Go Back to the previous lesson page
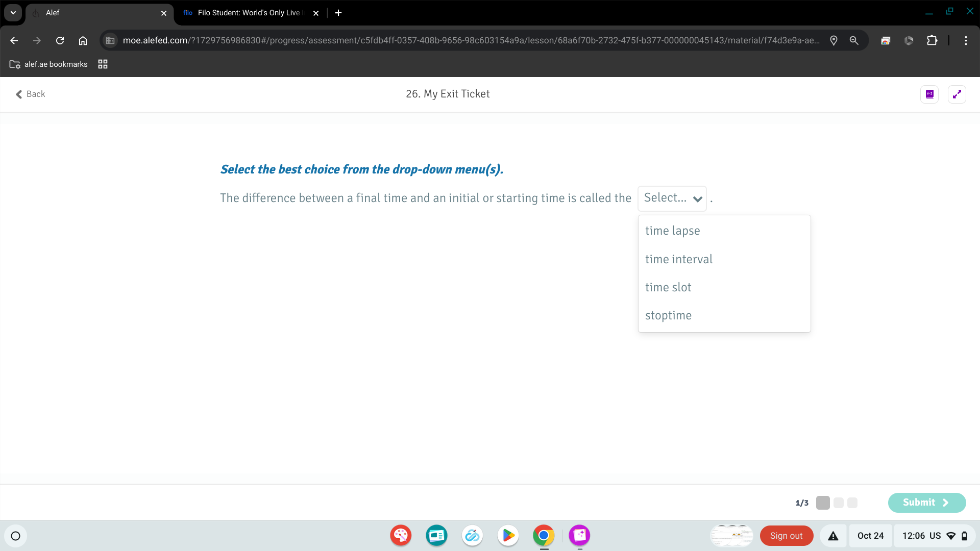The height and width of the screenshot is (551, 980). coord(31,94)
